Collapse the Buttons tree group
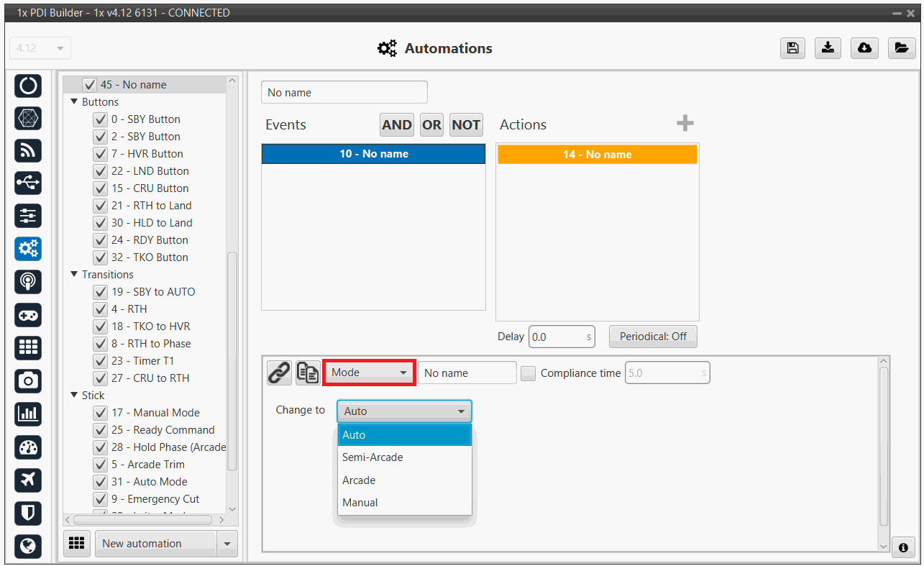924x566 pixels. point(74,102)
